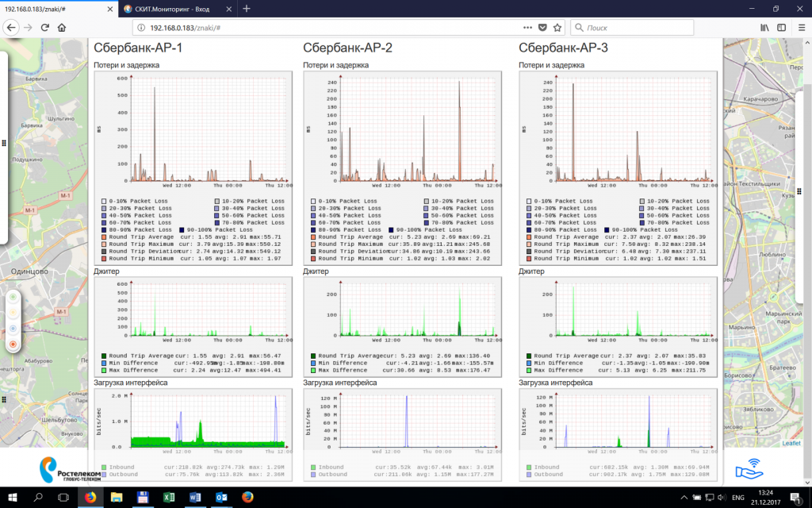This screenshot has width=812, height=508.
Task: Switch the ENG input language
Action: (x=738, y=498)
